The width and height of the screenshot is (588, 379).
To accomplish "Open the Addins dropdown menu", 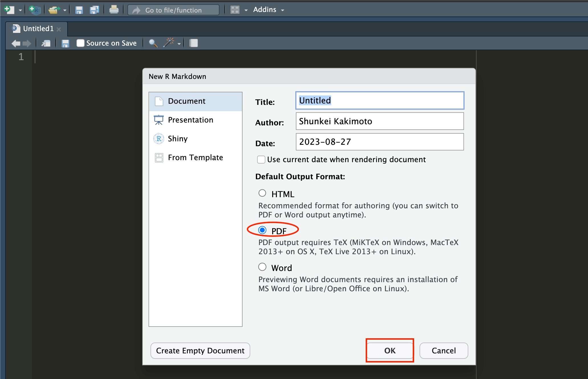I will tap(268, 10).
